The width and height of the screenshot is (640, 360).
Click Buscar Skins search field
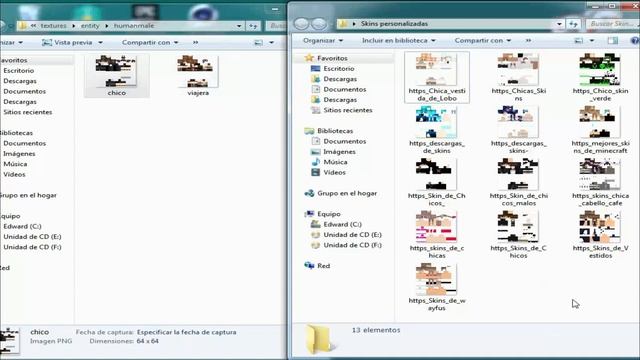pos(612,24)
